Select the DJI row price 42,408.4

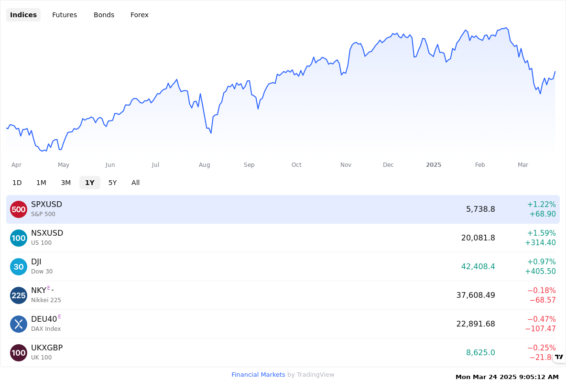tap(478, 267)
